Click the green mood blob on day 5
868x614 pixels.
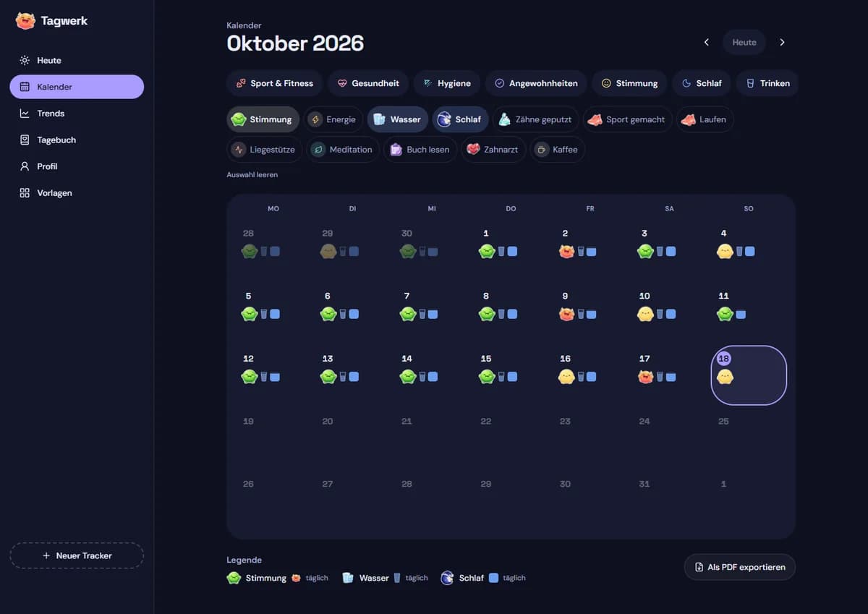(x=250, y=314)
